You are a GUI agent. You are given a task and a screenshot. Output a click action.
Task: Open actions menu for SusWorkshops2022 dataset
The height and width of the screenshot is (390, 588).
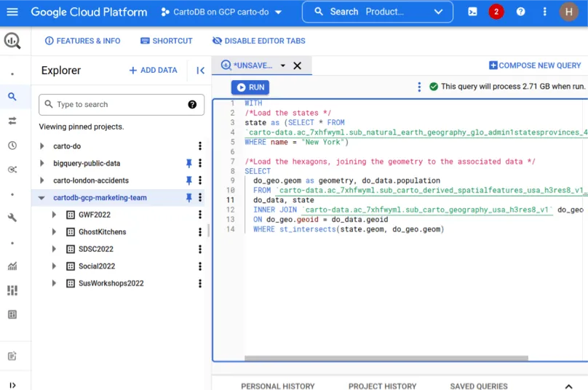(x=200, y=284)
